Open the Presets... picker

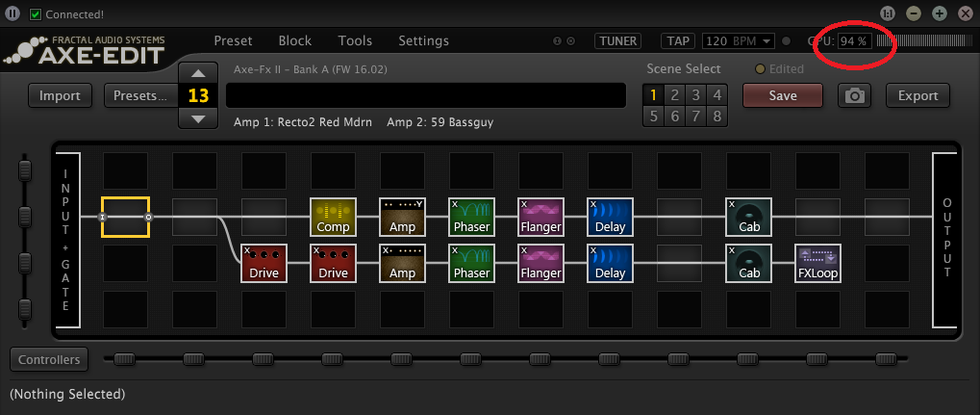(x=140, y=95)
